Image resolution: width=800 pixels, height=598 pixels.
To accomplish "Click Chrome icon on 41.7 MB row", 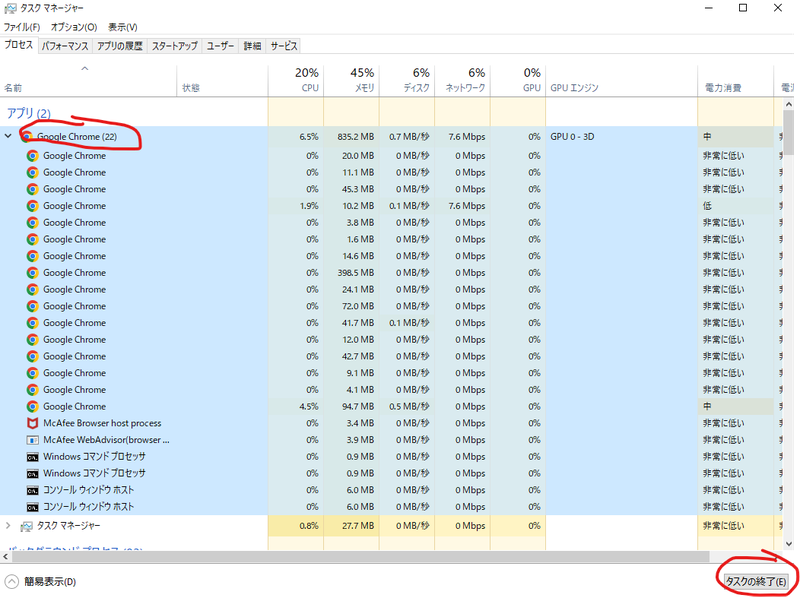I will (33, 323).
